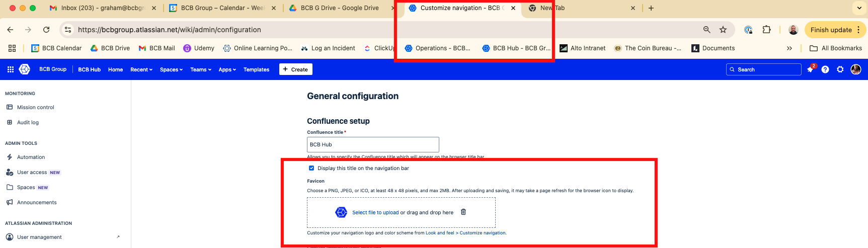The image size is (868, 248).
Task: View site information icon in address bar
Action: (x=68, y=30)
